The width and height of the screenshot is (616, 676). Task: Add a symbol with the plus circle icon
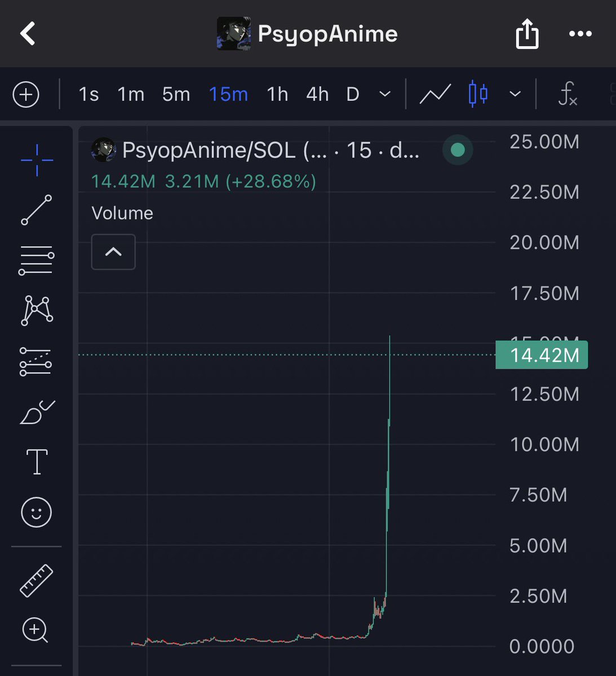coord(26,94)
